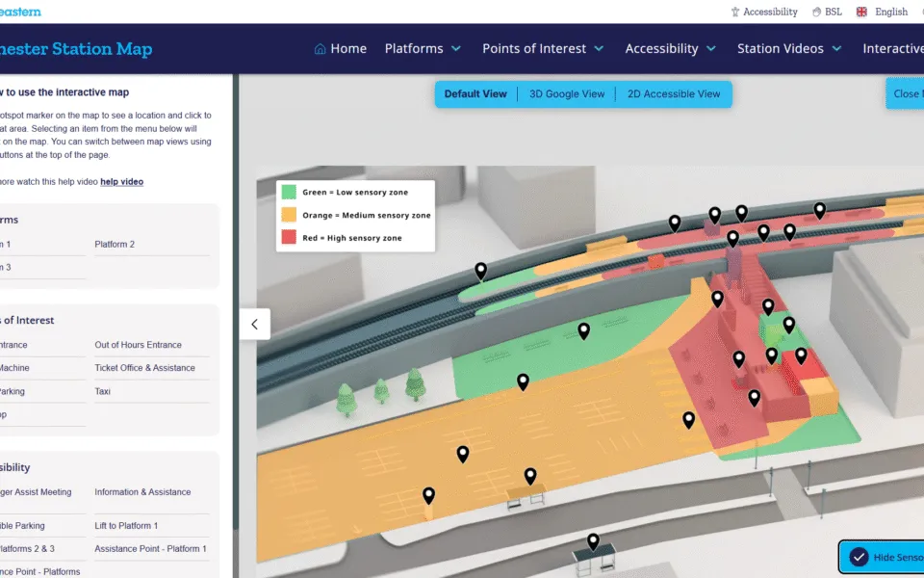Click the green low sensory zone swatch
This screenshot has width=924, height=578.
[289, 192]
